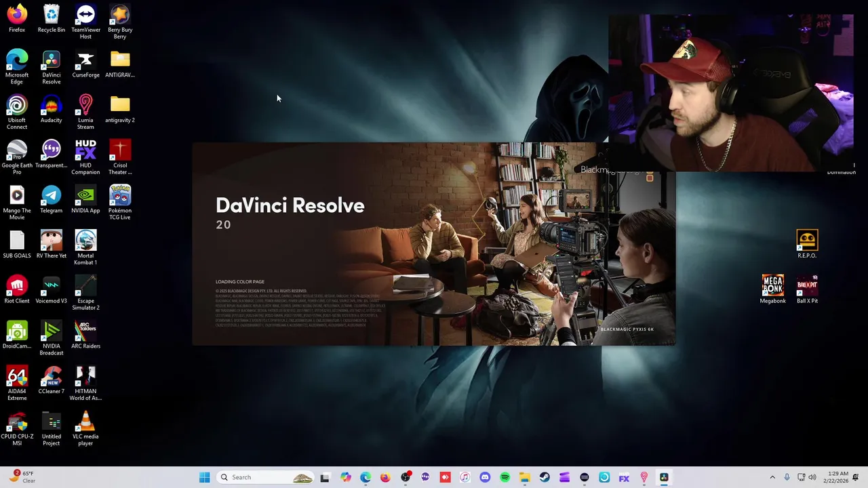Select the Lumia Stream desktop icon
Image resolution: width=868 pixels, height=488 pixels.
click(x=85, y=113)
